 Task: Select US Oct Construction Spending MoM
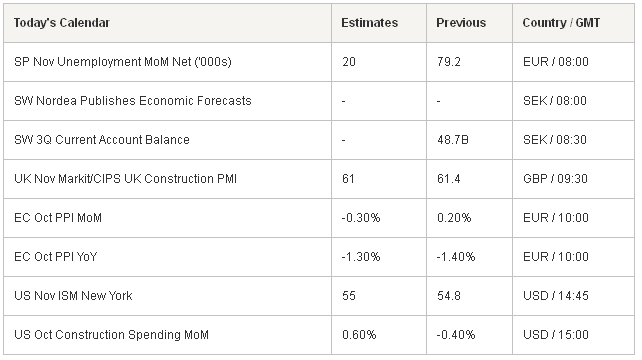click(111, 335)
